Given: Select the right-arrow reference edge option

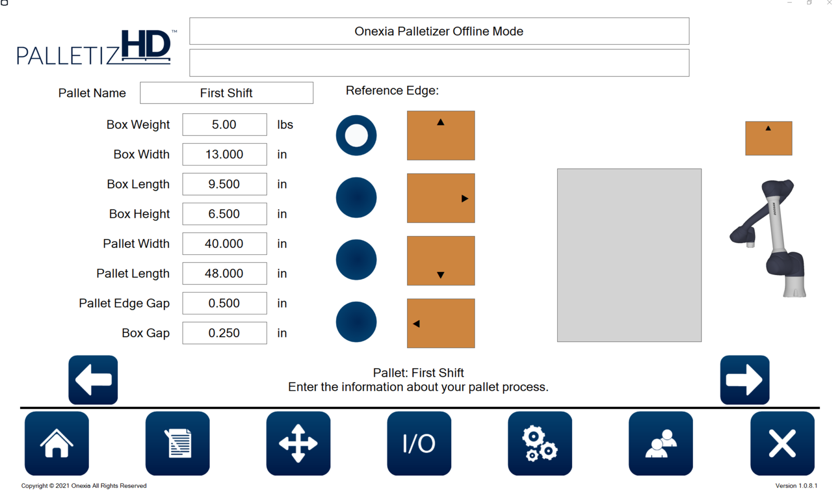Looking at the screenshot, I should point(356,197).
